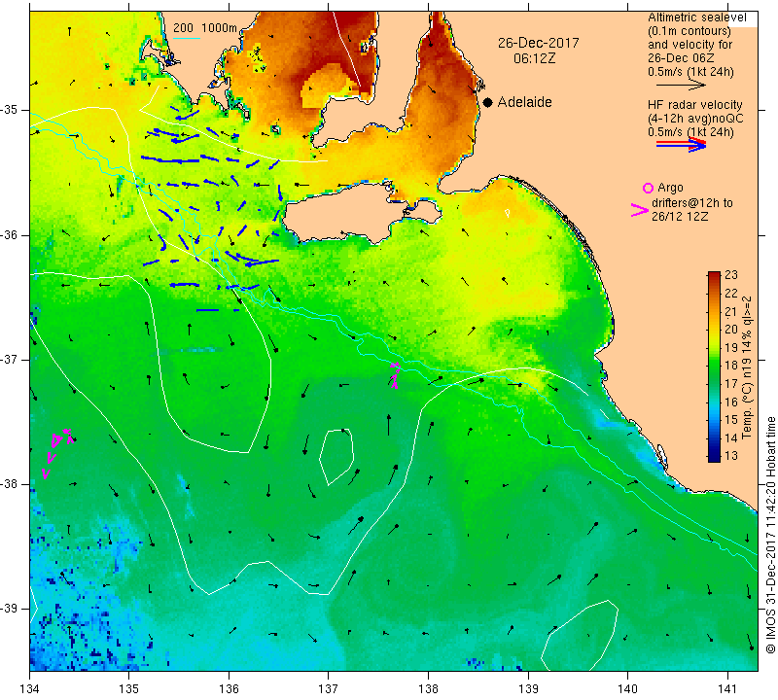This screenshot has height=700, width=778.
Task: Click the '06:12Z' time text
Action: click(534, 58)
